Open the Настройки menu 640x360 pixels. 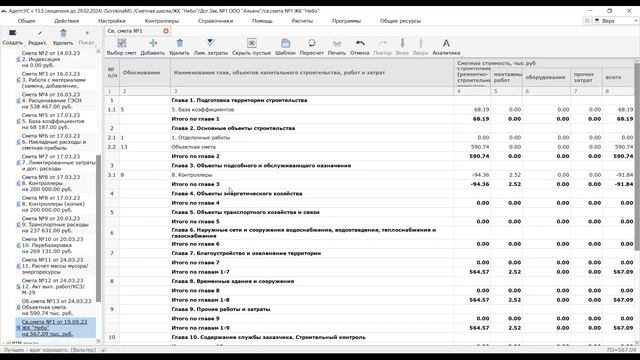112,21
